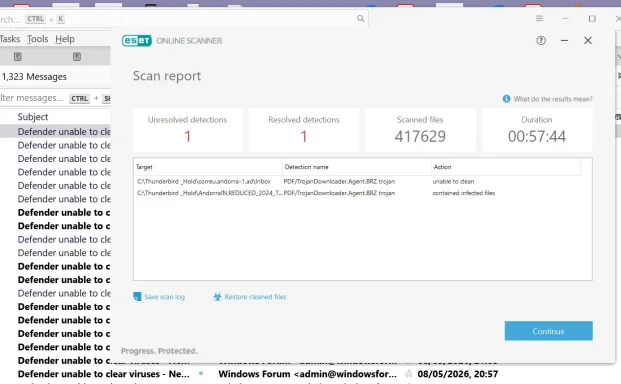The height and width of the screenshot is (384, 621).
Task: Click sender Windows Forum admin@windowsfor...
Action: (x=307, y=374)
